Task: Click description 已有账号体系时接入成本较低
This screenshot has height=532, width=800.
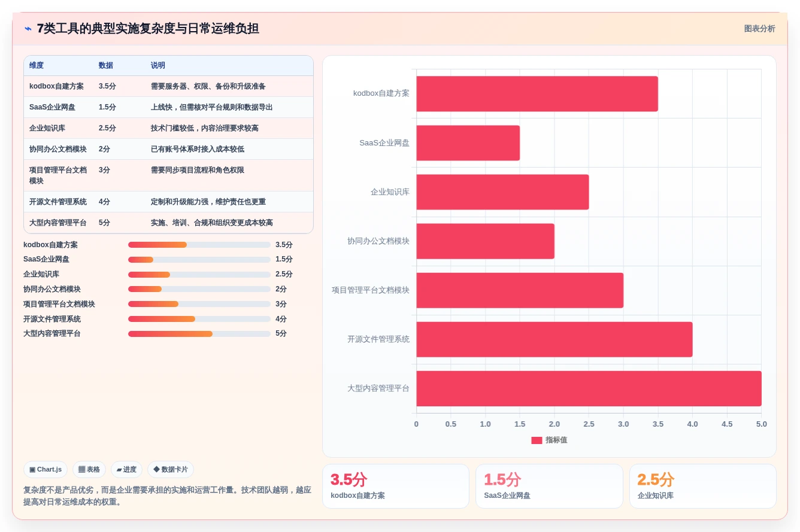Action: pyautogui.click(x=198, y=149)
